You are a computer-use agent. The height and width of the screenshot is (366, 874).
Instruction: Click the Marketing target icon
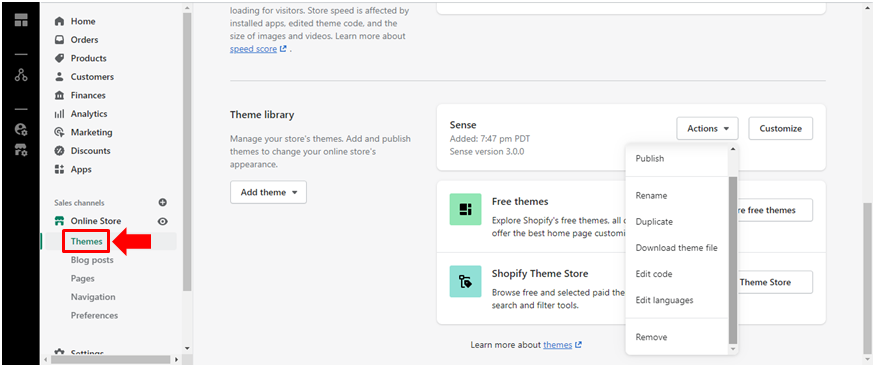click(x=60, y=132)
